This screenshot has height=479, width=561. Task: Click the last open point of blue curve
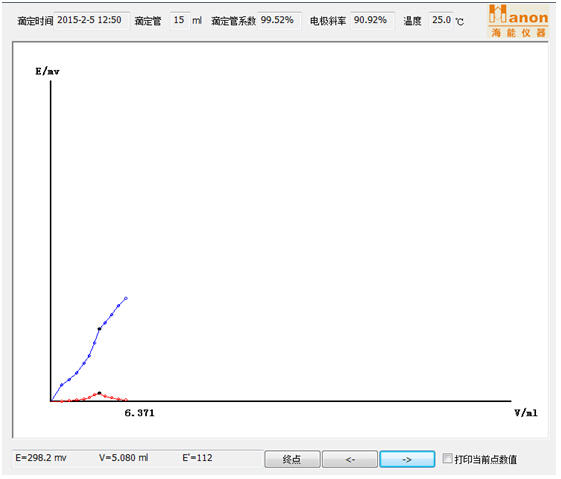(x=126, y=298)
